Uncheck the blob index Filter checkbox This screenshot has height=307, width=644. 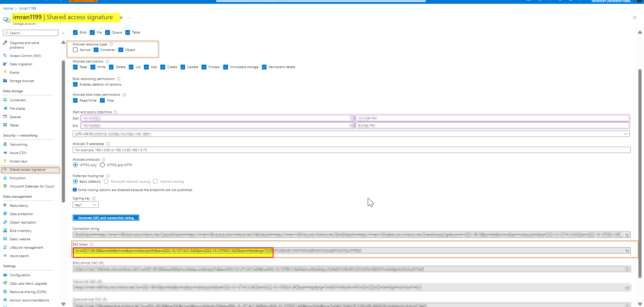pyautogui.click(x=102, y=101)
